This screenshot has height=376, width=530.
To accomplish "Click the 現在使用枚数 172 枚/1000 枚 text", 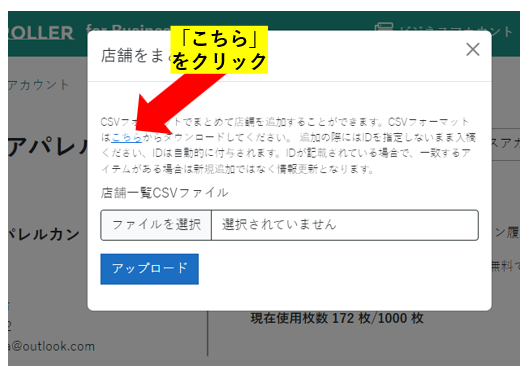I will point(337,318).
